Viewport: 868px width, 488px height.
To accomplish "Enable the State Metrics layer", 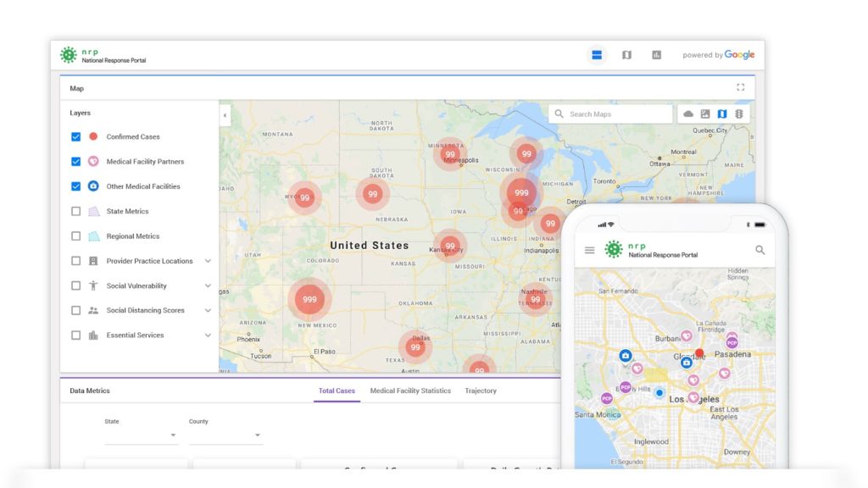I will tap(75, 211).
